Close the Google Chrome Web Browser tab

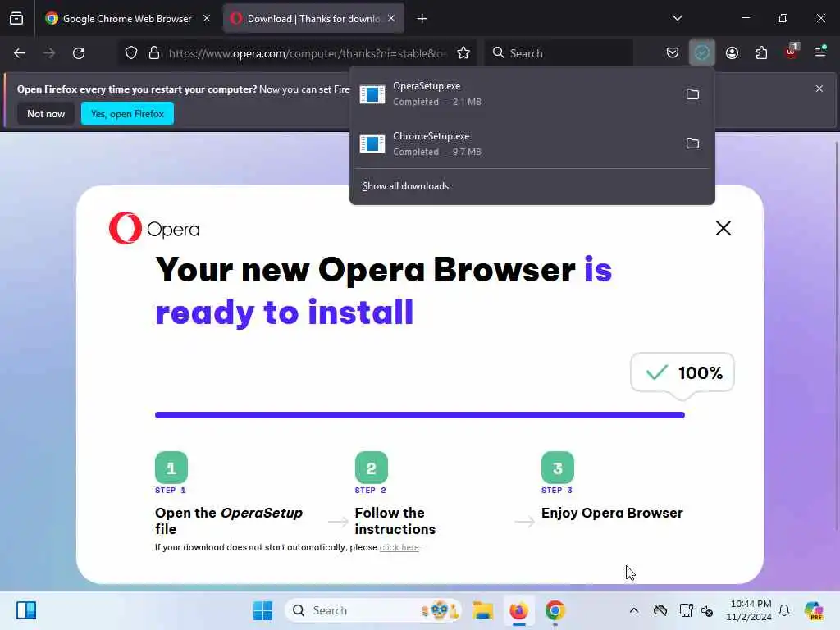(x=206, y=18)
